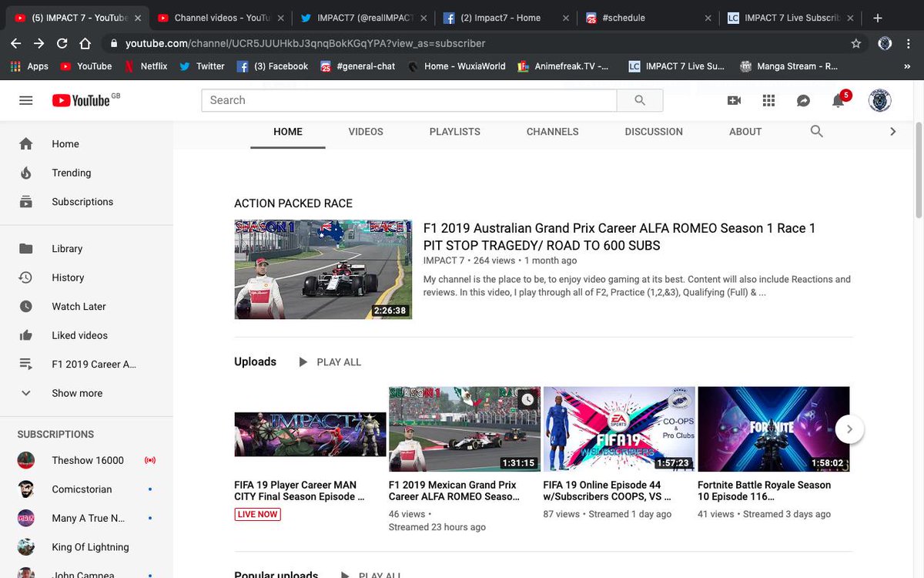This screenshot has width=924, height=578.
Task: Search the channel using its magnifier icon
Action: [x=817, y=132]
